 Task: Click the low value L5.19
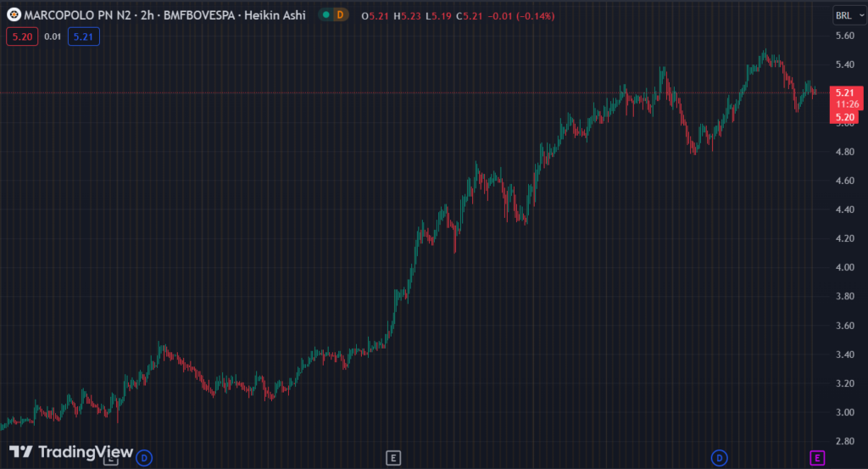click(x=438, y=16)
